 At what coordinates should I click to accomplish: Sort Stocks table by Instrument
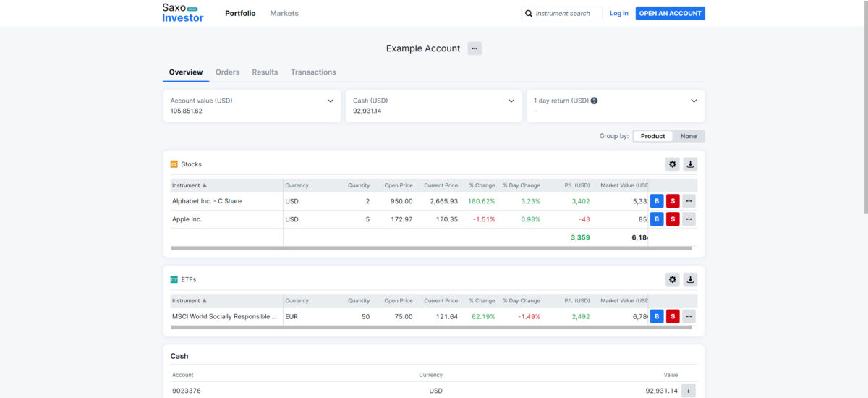190,185
